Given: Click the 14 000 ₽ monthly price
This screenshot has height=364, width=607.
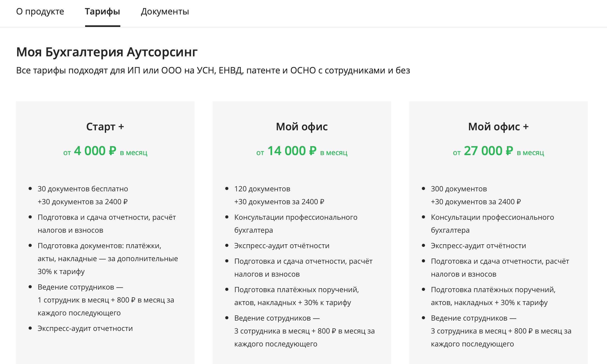Looking at the screenshot, I should pyautogui.click(x=292, y=151).
